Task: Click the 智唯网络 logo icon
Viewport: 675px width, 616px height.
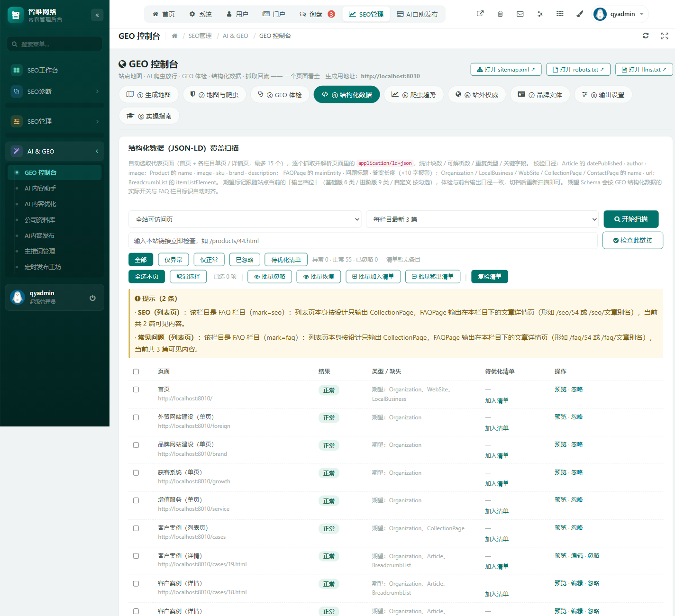Action: tap(16, 15)
